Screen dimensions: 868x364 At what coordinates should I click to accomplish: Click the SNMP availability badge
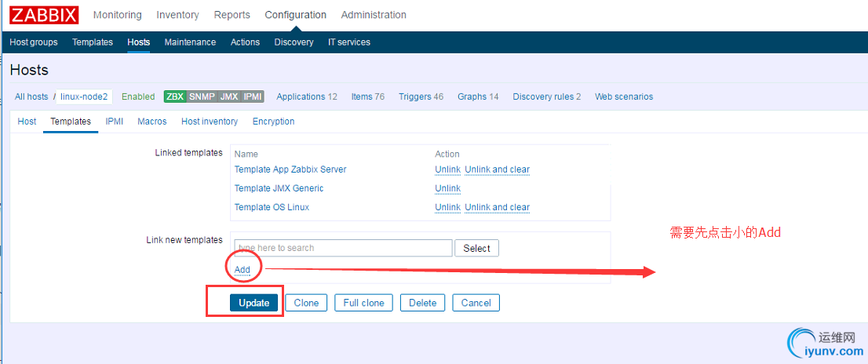(x=202, y=96)
